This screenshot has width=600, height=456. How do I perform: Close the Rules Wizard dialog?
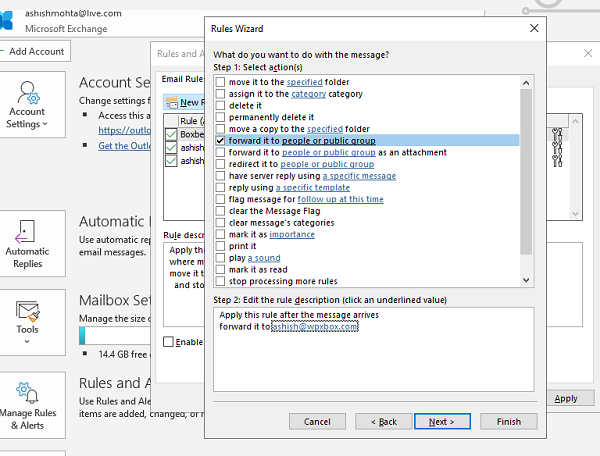(534, 28)
